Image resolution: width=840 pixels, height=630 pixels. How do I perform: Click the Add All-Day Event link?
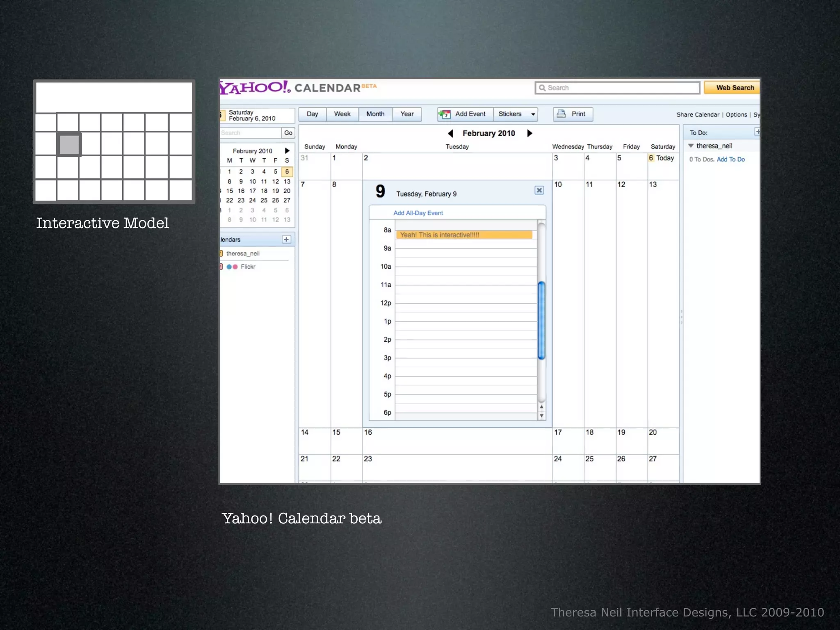[x=418, y=213]
